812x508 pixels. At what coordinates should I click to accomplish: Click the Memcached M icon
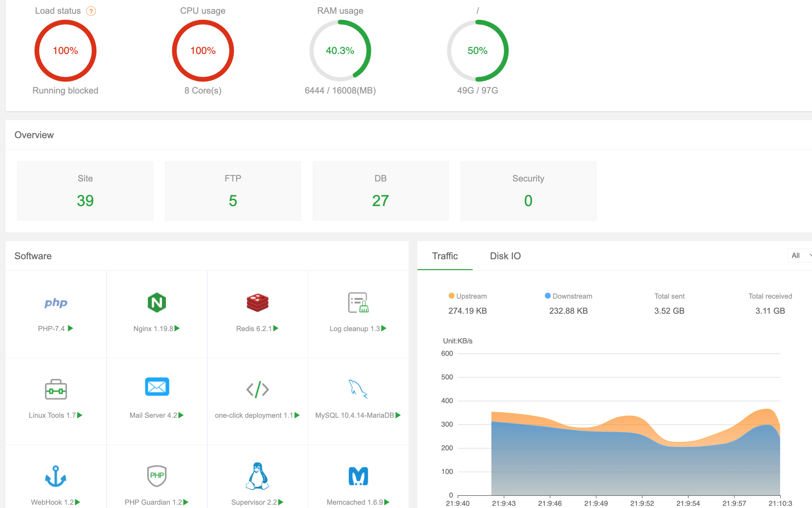(x=358, y=476)
